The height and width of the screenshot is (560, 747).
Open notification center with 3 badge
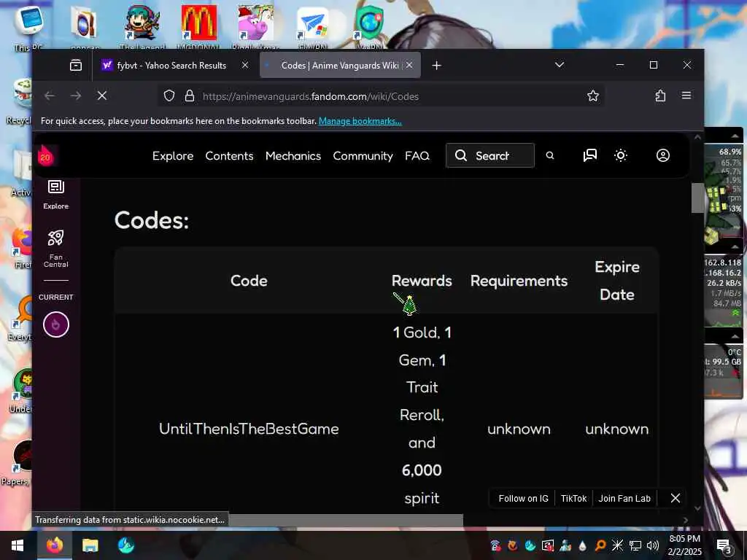pos(724,546)
